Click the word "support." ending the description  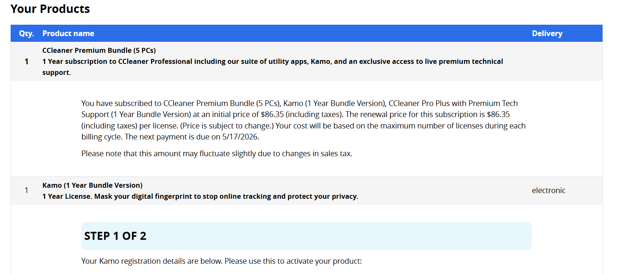[57, 73]
